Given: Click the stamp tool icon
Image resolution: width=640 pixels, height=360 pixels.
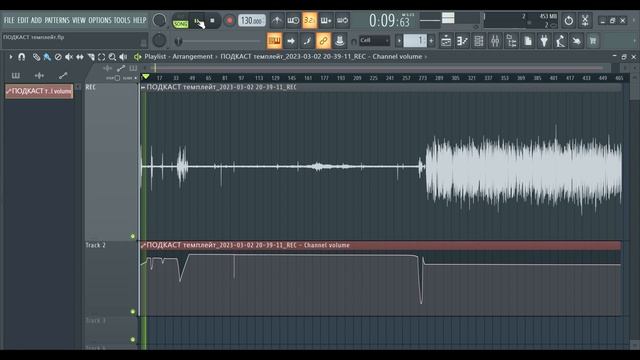Looking at the screenshot, I should click(340, 41).
